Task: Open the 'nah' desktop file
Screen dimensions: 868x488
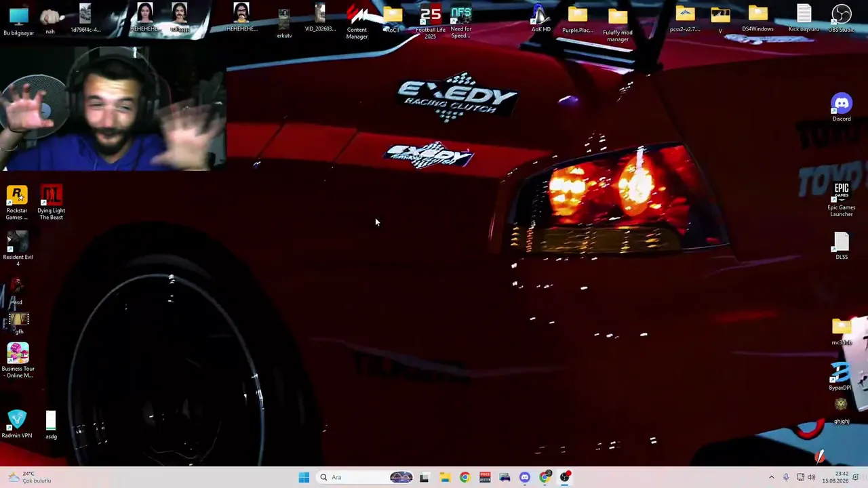Action: (x=50, y=21)
